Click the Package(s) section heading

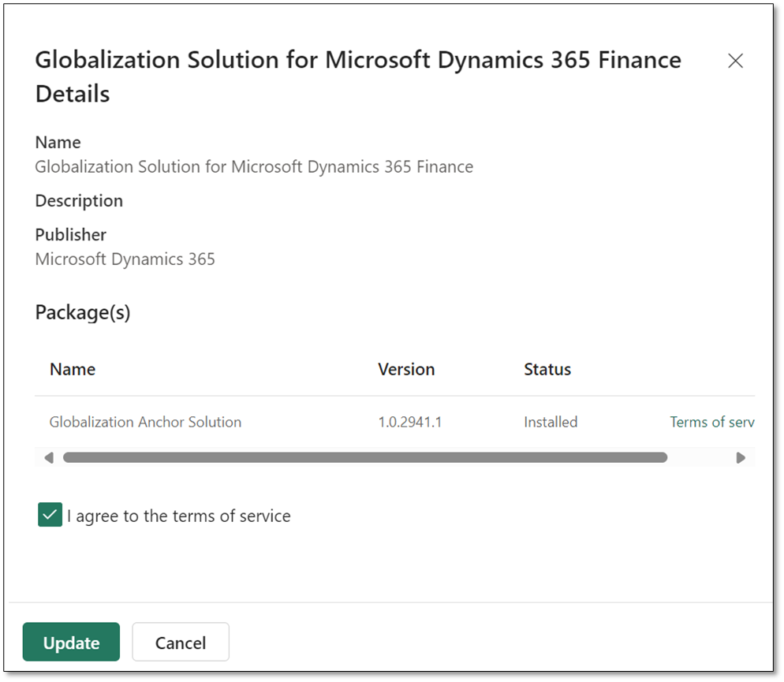(x=82, y=312)
